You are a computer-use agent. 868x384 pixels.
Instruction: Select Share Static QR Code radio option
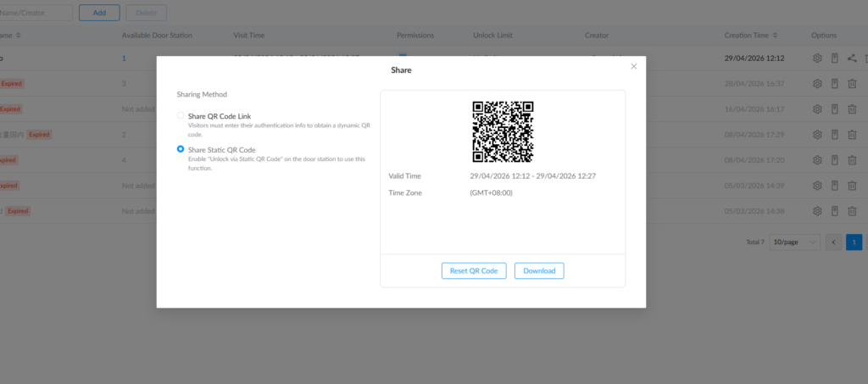[181, 149]
